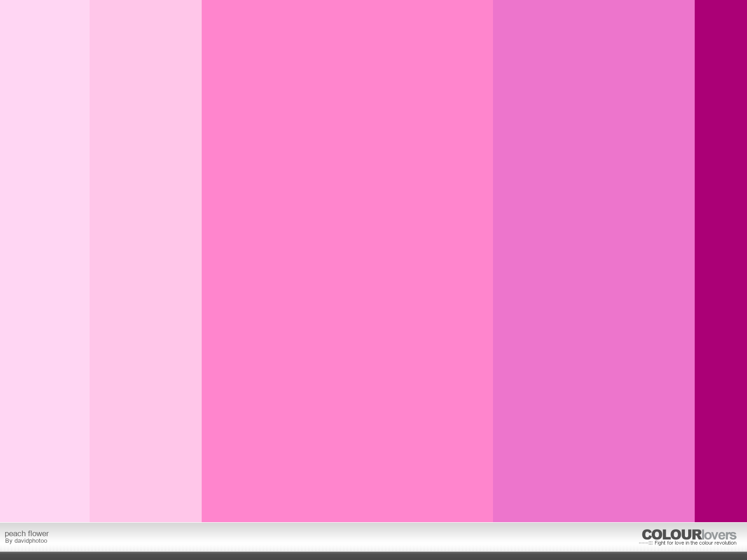
Task: Click the 'By davidphotoo' author text
Action: pos(26,541)
